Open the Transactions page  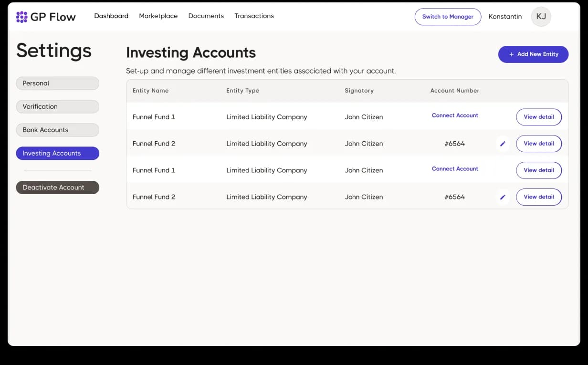254,16
